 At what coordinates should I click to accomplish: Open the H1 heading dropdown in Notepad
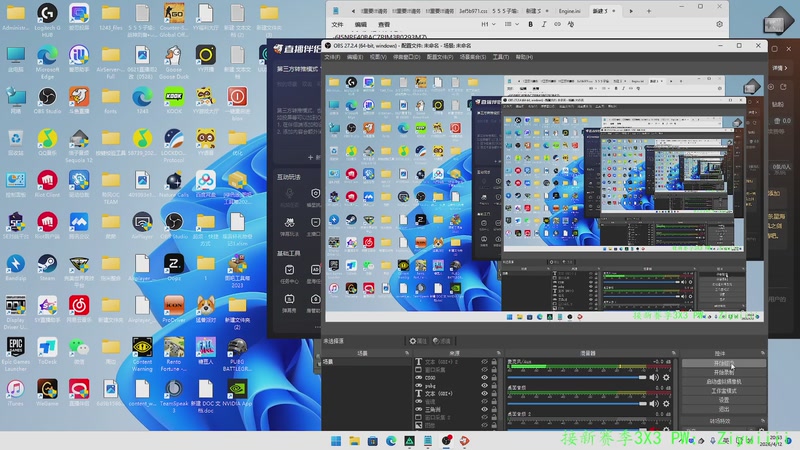click(x=488, y=24)
